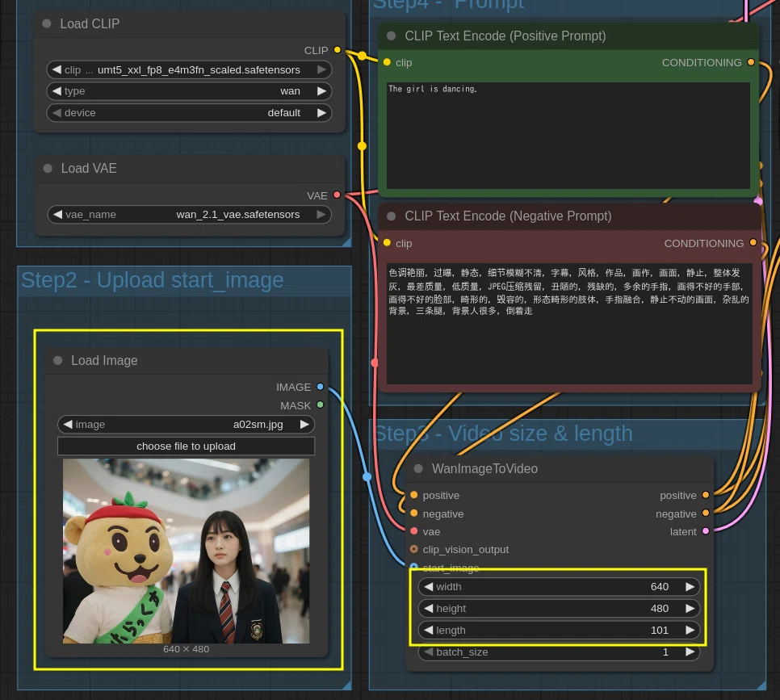Click the uploaded image preview thumbnail

[x=186, y=551]
